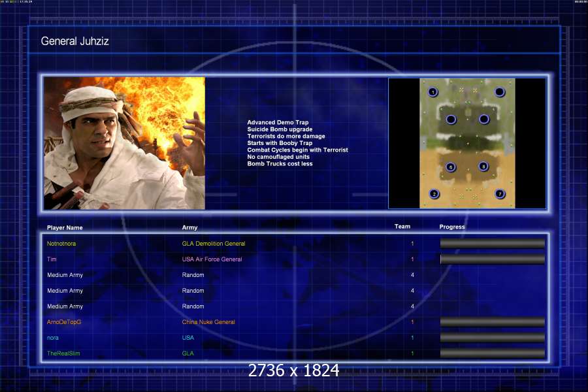
Task: Click Tim's loading progress bar
Action: [x=493, y=259]
